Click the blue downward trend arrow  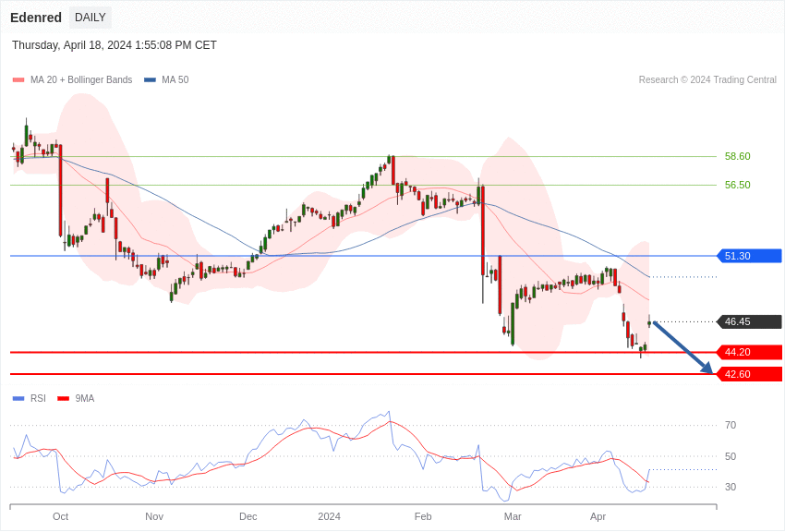(683, 347)
